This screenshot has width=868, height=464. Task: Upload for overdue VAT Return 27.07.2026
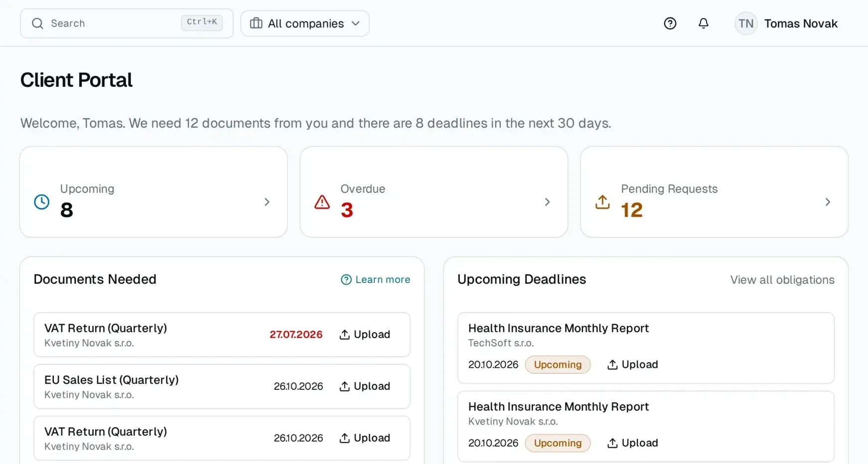tap(365, 334)
